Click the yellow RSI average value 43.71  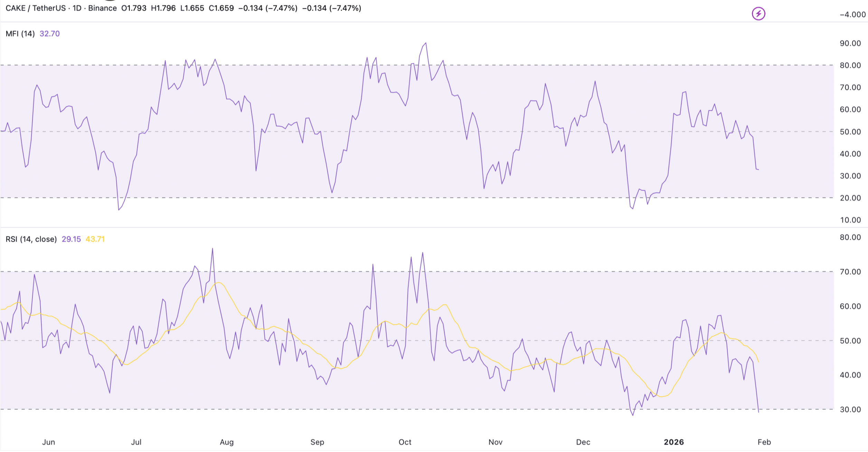(95, 239)
